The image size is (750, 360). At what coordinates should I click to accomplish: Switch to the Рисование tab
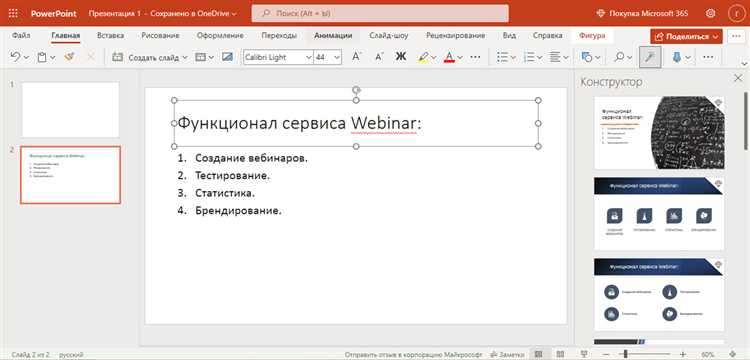tap(160, 35)
